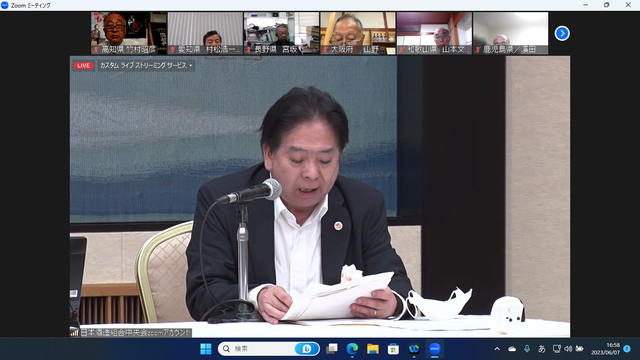Open the battery status tray icon
Viewport: 640px width, 360px height.
click(580, 349)
